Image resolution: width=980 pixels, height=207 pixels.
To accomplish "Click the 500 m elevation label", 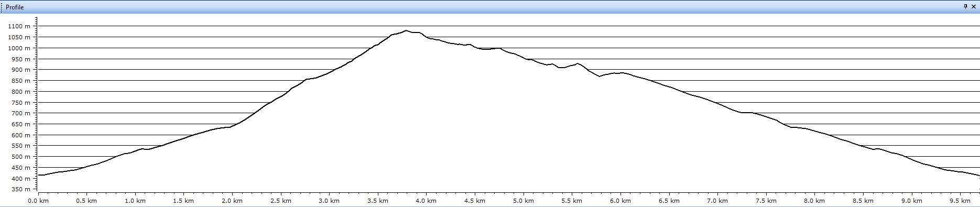I will pos(21,157).
